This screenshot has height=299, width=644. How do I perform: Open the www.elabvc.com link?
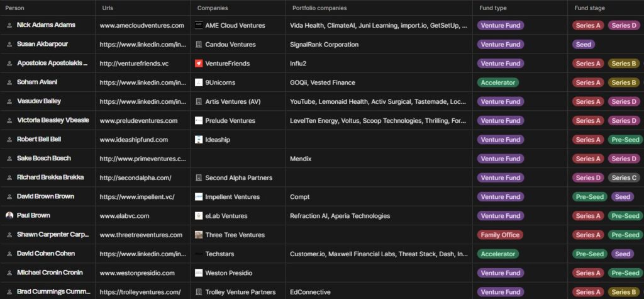(125, 215)
